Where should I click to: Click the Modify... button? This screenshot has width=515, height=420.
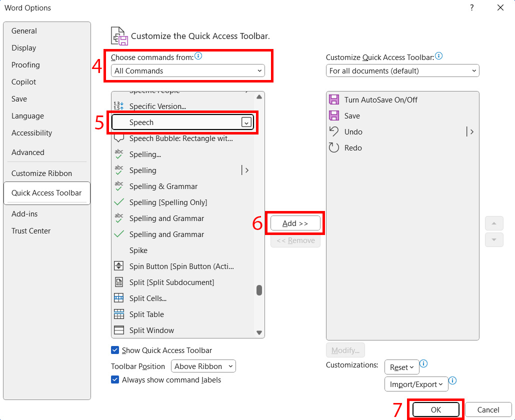pyautogui.click(x=345, y=350)
